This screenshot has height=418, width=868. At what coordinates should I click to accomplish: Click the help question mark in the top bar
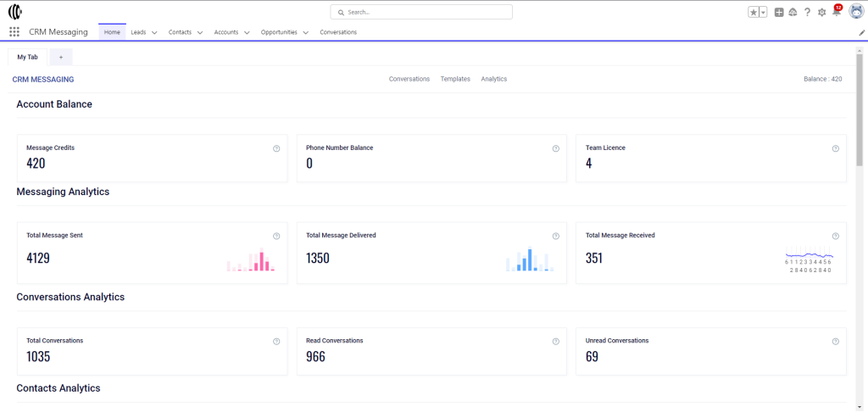point(807,12)
